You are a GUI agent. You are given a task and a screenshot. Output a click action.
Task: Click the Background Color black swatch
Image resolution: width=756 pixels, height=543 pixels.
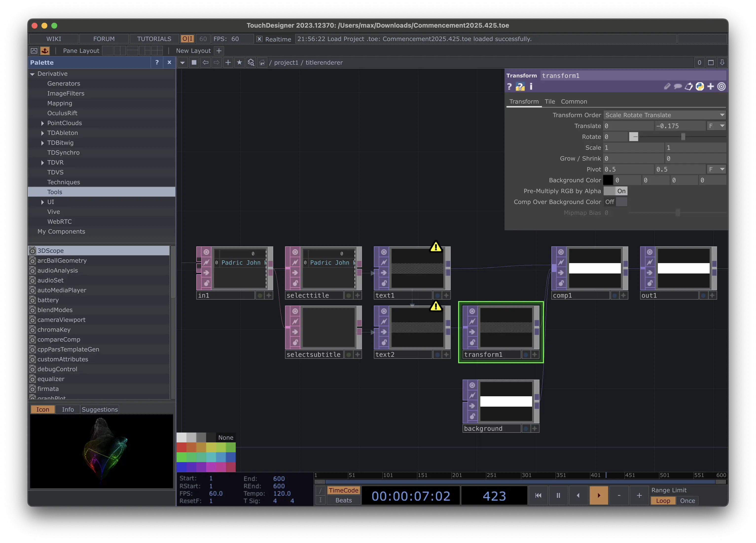tap(608, 180)
